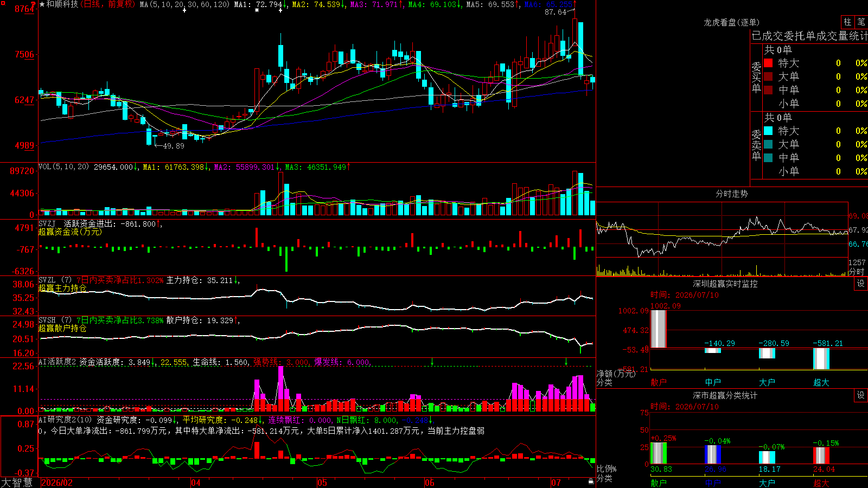The height and width of the screenshot is (488, 868).
Task: Click the MA3: 71.971 value
Action: tap(374, 4)
